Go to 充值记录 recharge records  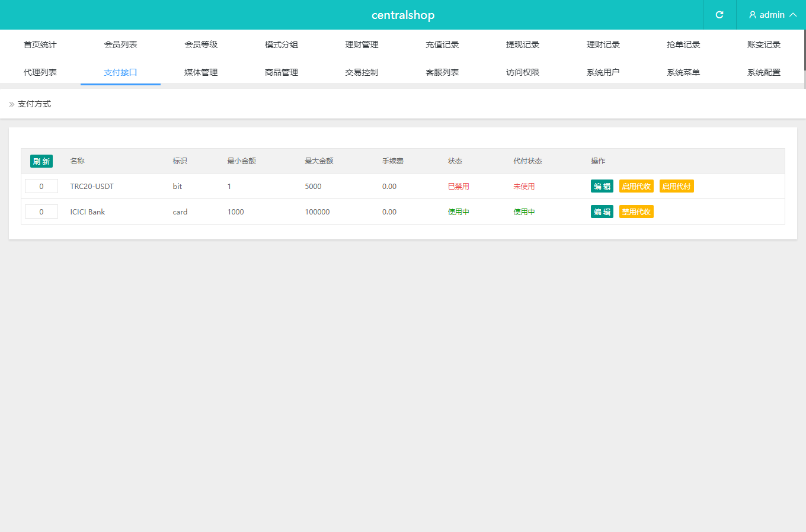pyautogui.click(x=442, y=44)
